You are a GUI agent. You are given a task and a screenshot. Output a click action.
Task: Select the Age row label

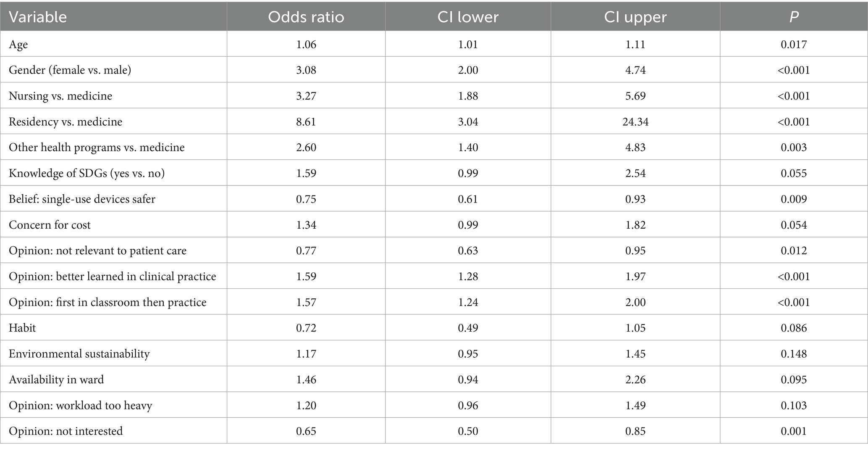point(18,45)
